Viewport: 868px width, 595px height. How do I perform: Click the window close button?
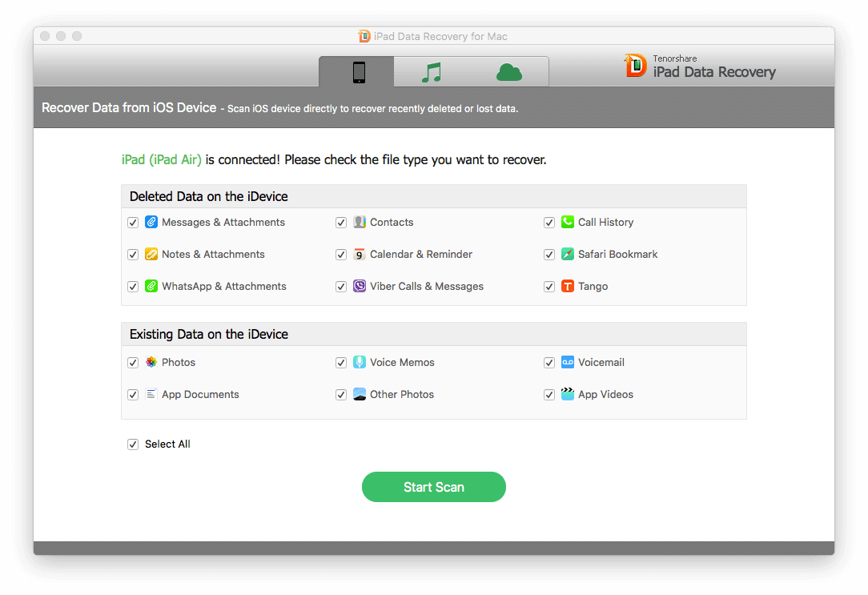click(46, 36)
